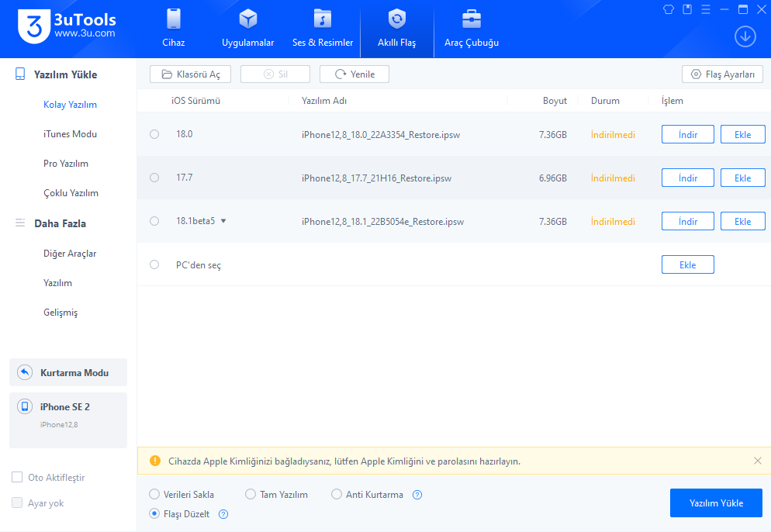Dismiss the Apple Kimliği warning banner
This screenshot has height=532, width=771.
757,461
